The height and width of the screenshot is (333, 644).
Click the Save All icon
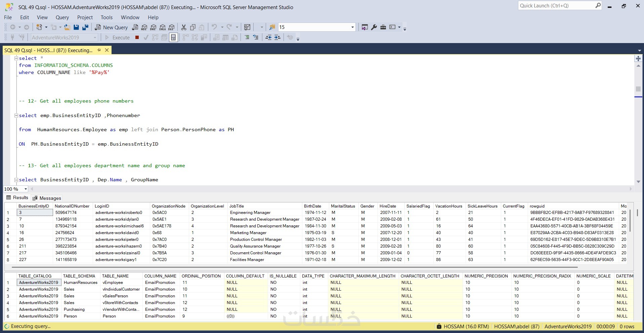point(85,27)
